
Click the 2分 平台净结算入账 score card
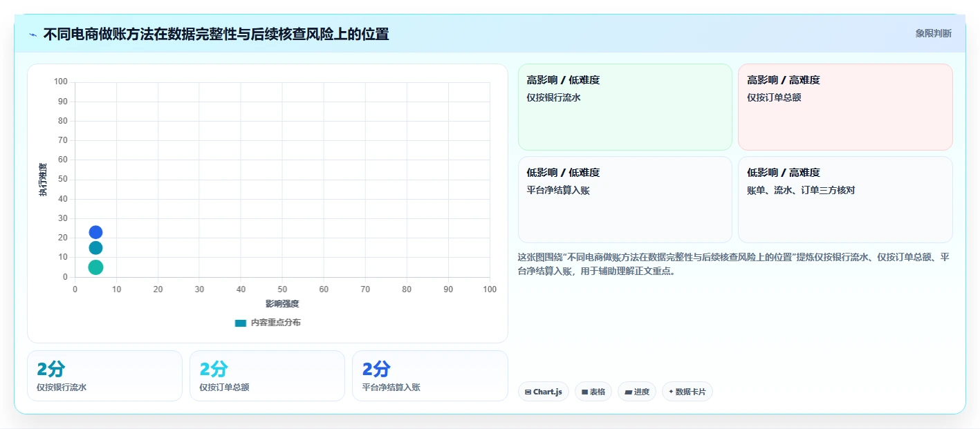click(x=430, y=376)
